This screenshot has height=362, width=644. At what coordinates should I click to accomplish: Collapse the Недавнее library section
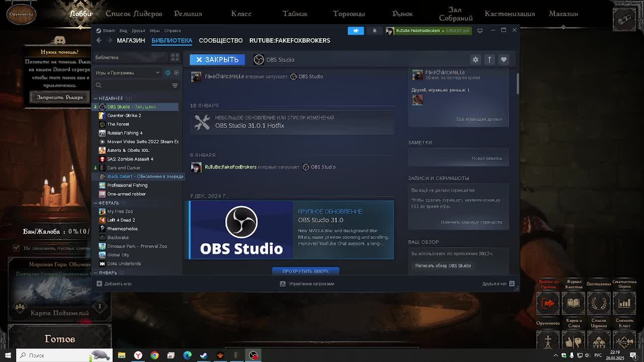96,99
